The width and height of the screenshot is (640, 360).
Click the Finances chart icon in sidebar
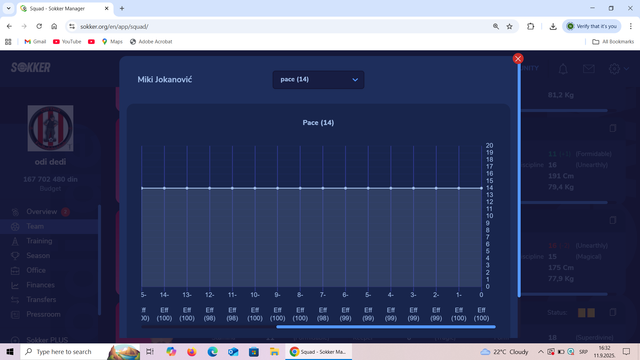(x=15, y=285)
